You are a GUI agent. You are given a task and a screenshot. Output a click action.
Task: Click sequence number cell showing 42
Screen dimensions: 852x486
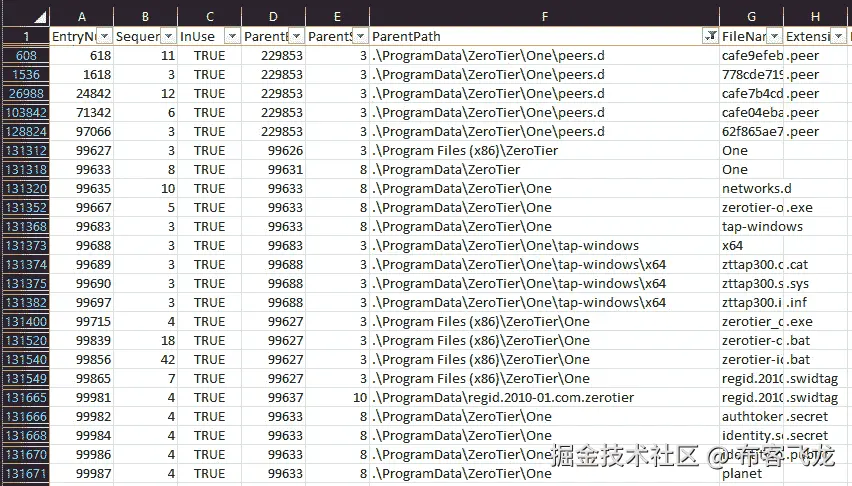pos(145,359)
